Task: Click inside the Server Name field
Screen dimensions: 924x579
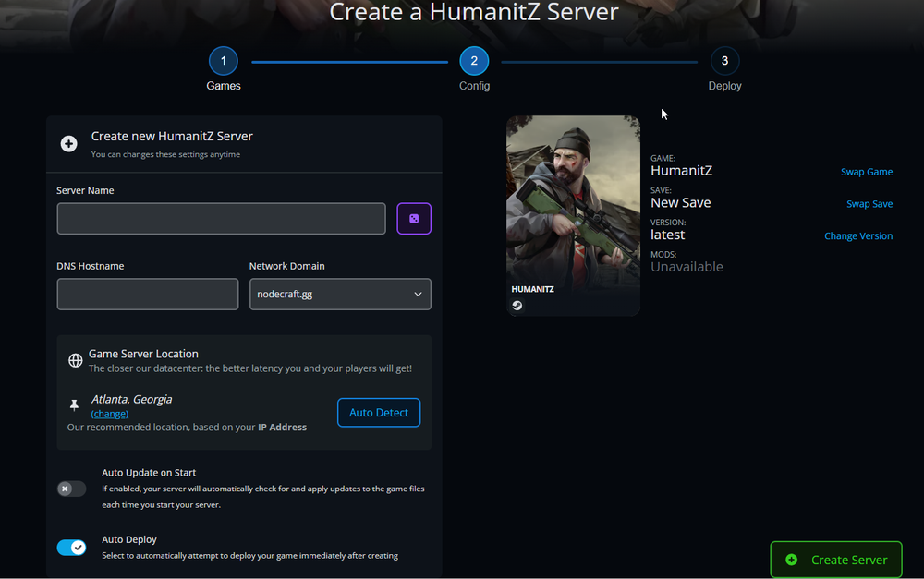Action: [x=221, y=218]
